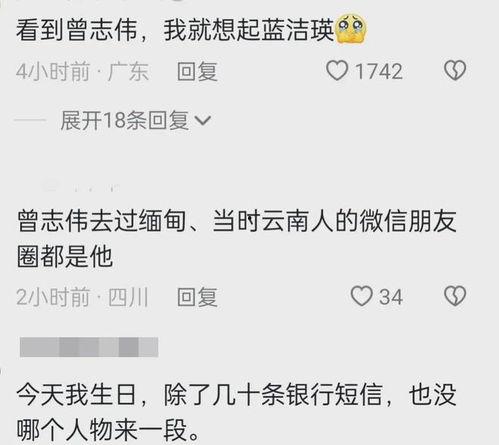Click the 2小时前 · 四川 timestamp

pyautogui.click(x=82, y=297)
